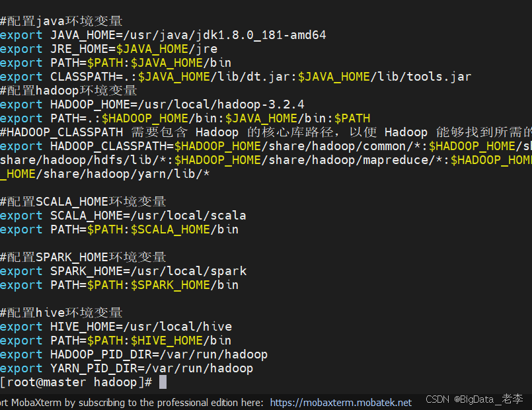
Task: Open the mobaxterm.mobatek.net link
Action: (340, 401)
